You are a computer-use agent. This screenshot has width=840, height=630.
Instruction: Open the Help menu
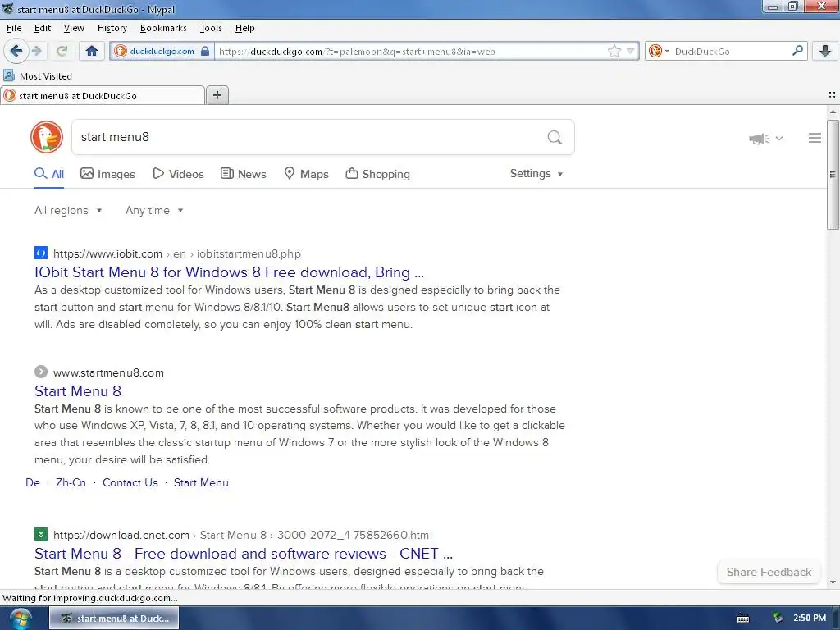tap(244, 28)
